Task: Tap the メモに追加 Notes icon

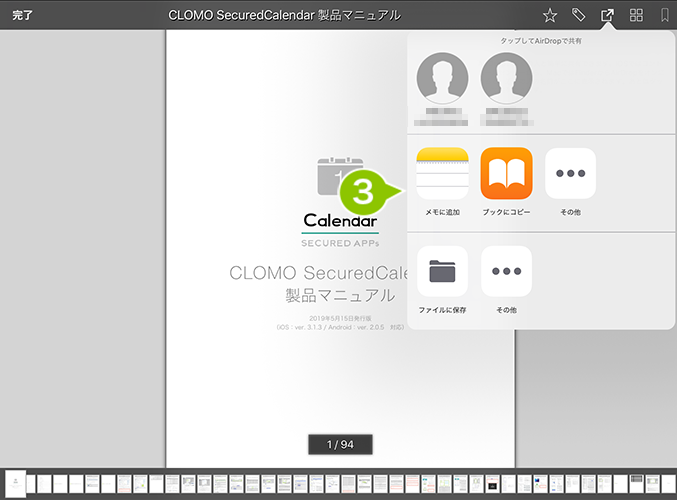Action: (442, 173)
